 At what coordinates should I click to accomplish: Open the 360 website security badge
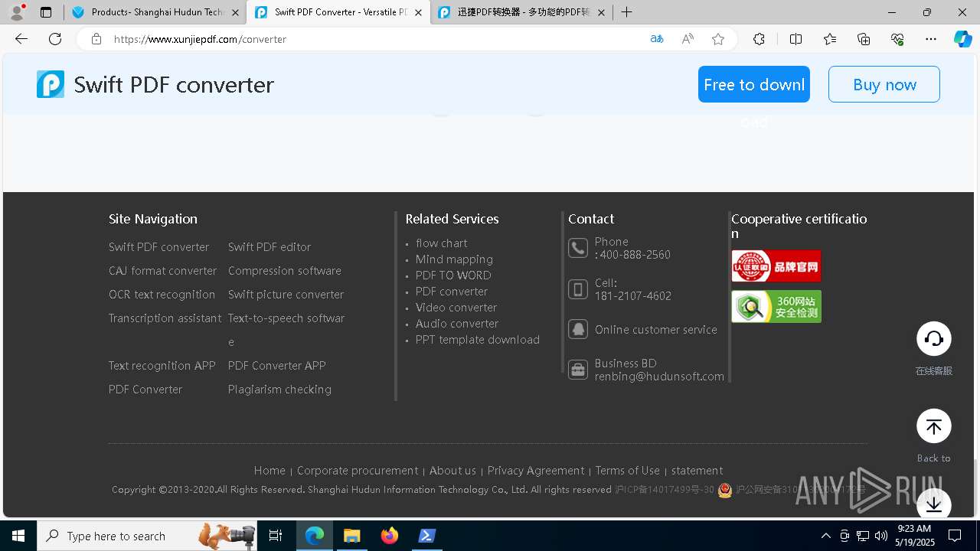[776, 306]
